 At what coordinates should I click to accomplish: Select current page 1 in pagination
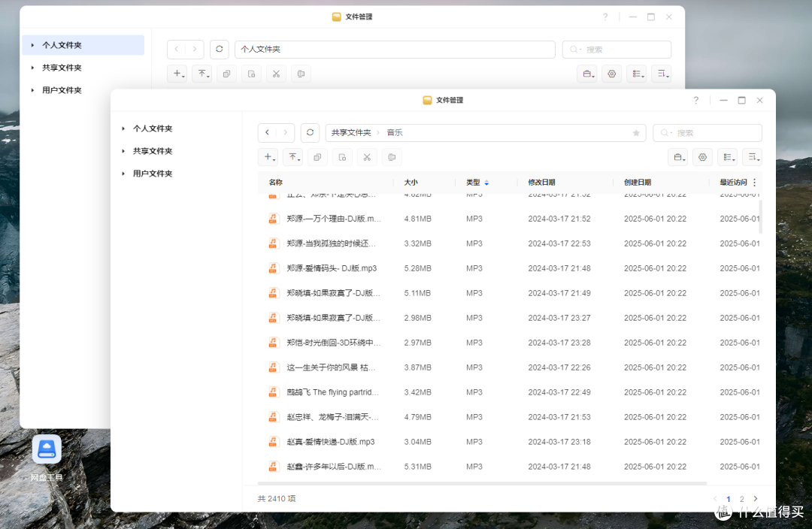click(x=728, y=499)
